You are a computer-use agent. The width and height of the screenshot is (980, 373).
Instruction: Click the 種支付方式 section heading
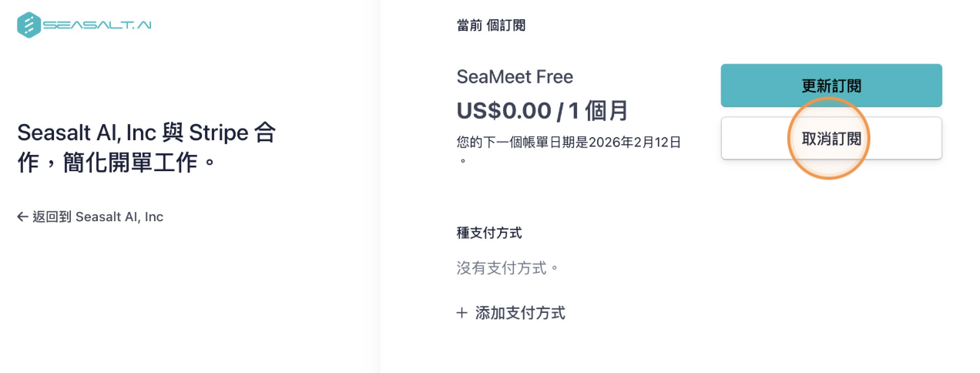tap(489, 233)
